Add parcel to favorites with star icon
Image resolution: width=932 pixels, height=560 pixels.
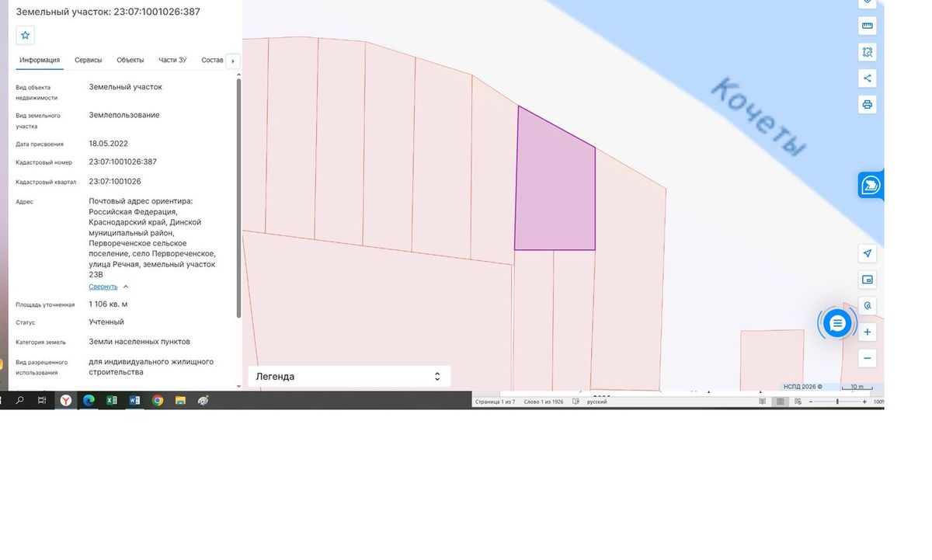[25, 35]
